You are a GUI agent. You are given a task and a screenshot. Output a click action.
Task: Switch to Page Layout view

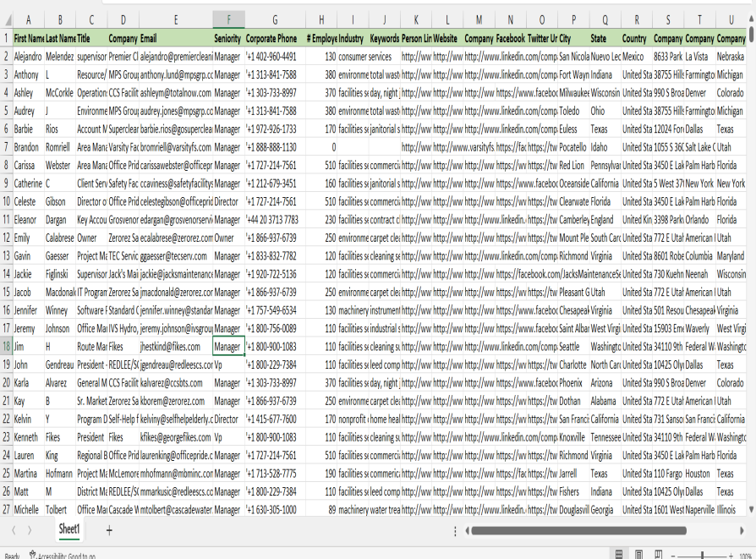pyautogui.click(x=639, y=554)
